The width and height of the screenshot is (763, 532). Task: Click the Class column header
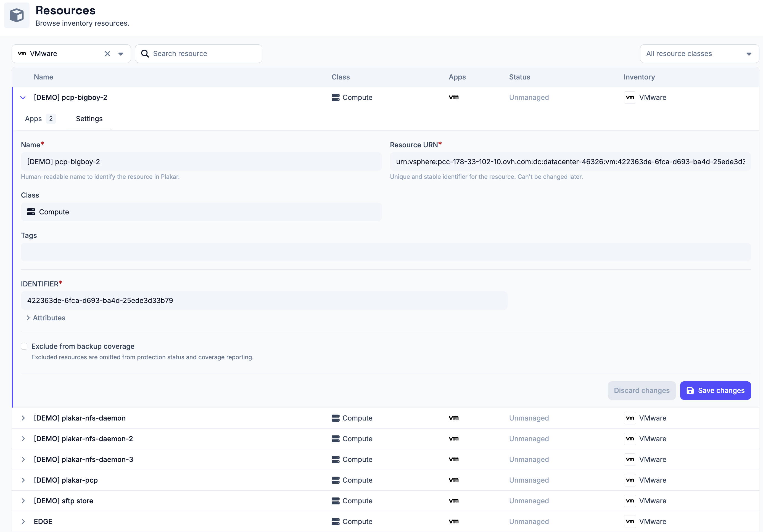click(340, 77)
